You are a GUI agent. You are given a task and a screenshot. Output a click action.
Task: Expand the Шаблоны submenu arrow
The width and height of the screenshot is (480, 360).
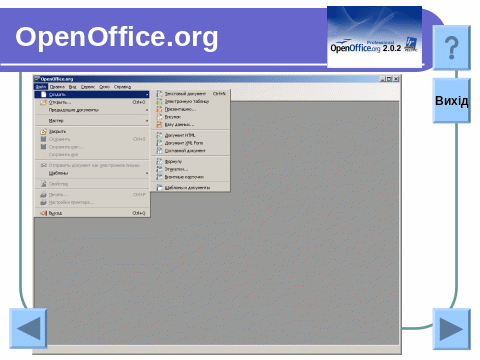click(x=147, y=173)
